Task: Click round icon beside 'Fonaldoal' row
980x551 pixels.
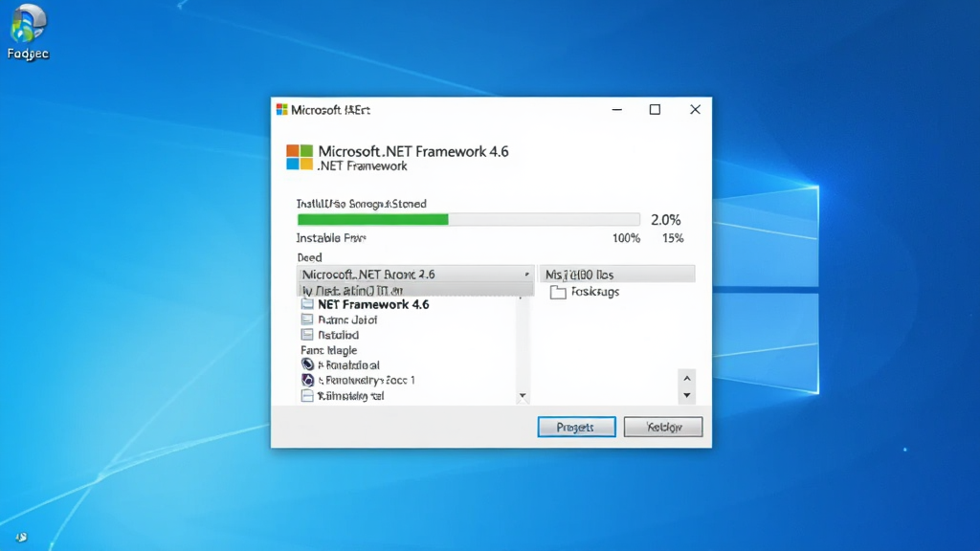Action: (307, 364)
